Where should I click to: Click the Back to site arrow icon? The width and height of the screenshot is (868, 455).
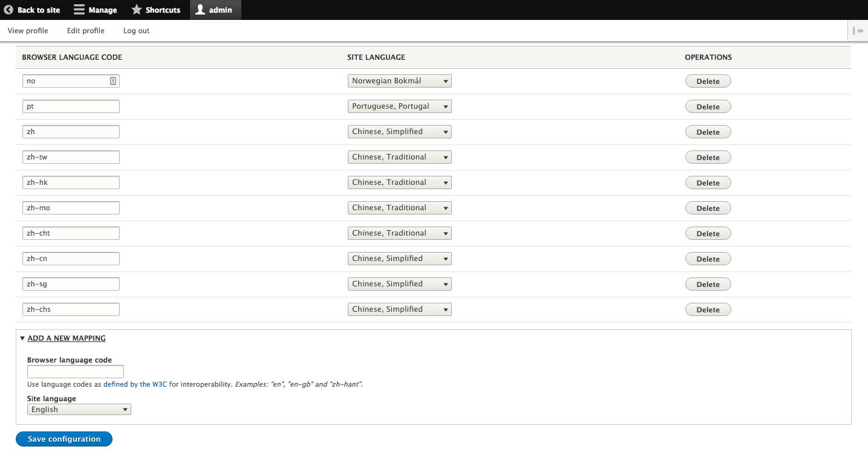coord(8,10)
